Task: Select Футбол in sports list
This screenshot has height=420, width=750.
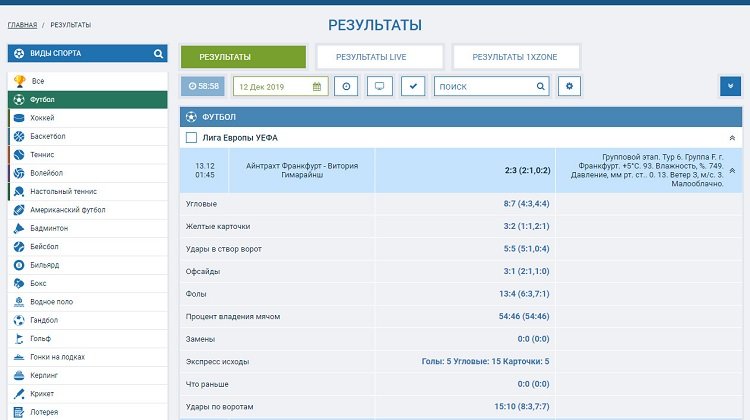Action: pyautogui.click(x=88, y=99)
